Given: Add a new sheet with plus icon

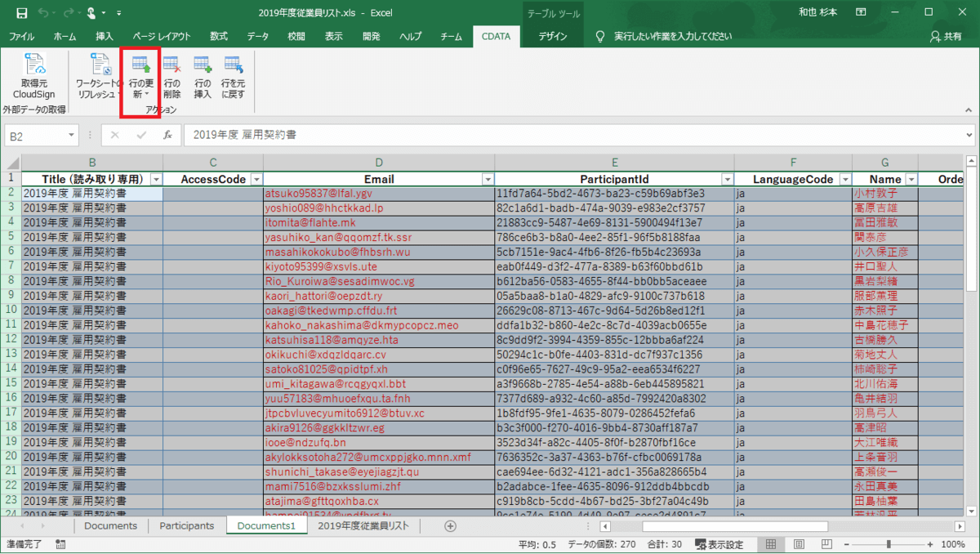Looking at the screenshot, I should pos(450,526).
